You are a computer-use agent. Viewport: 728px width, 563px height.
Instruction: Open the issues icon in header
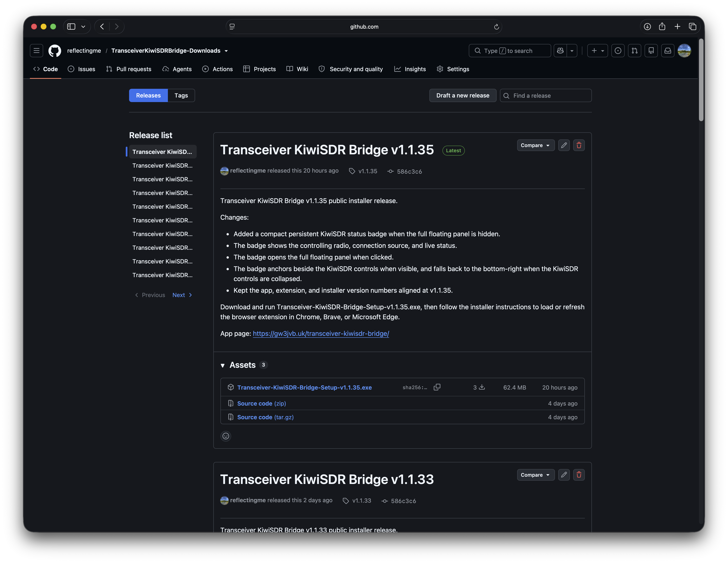coord(618,51)
